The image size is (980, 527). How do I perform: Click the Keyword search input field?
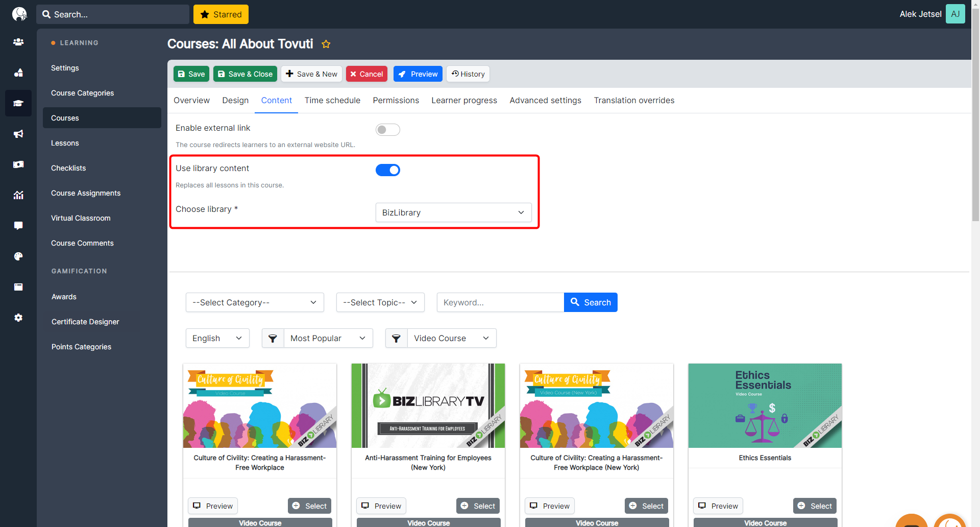pyautogui.click(x=500, y=302)
